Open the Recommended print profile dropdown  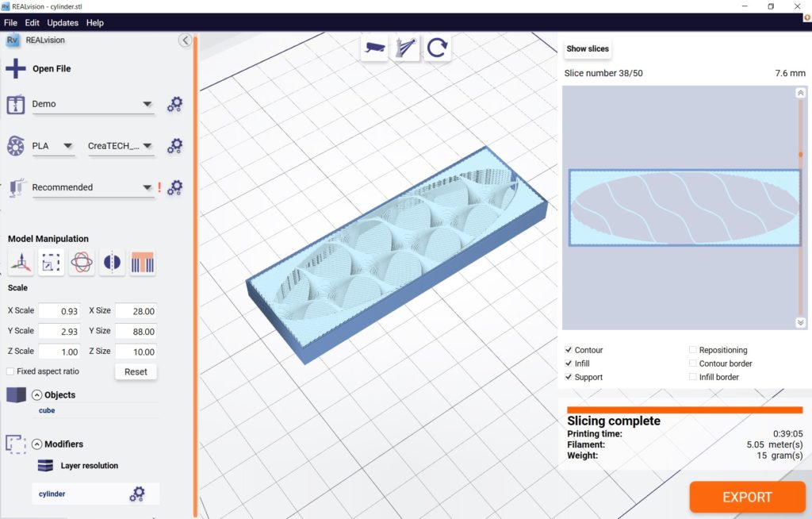click(x=94, y=187)
